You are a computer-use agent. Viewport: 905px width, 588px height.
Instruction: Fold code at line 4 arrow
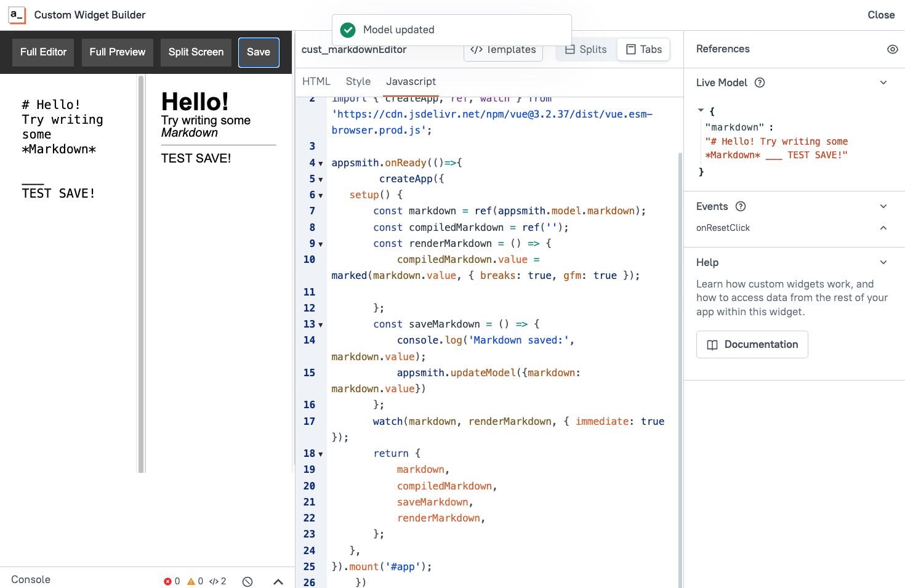pos(321,163)
